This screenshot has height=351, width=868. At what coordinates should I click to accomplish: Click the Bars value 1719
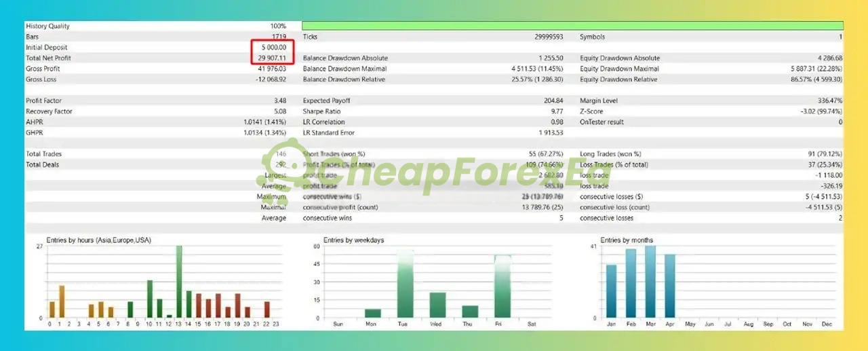click(x=279, y=37)
